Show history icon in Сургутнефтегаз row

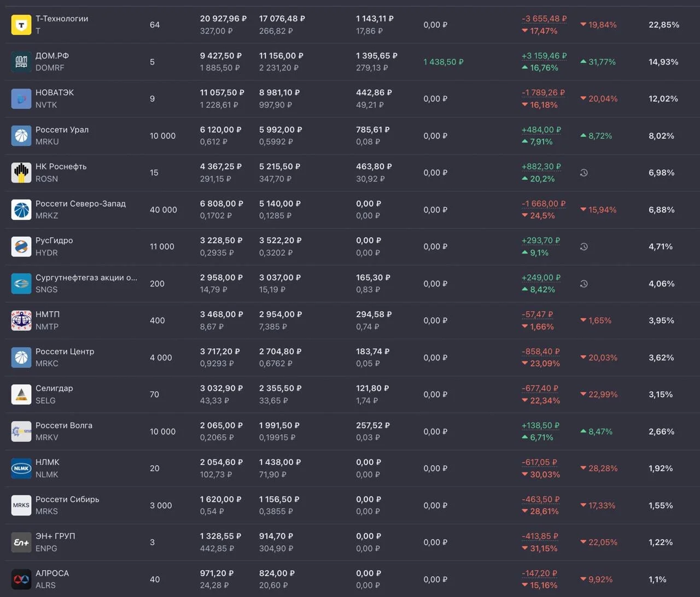pyautogui.click(x=584, y=284)
